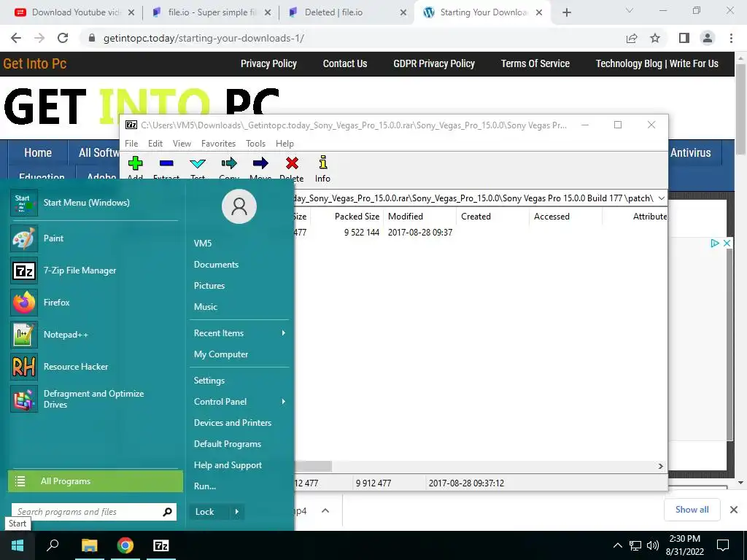Image resolution: width=747 pixels, height=560 pixels.
Task: Click the Copy arrow icon in 7-Zip
Action: tap(229, 163)
